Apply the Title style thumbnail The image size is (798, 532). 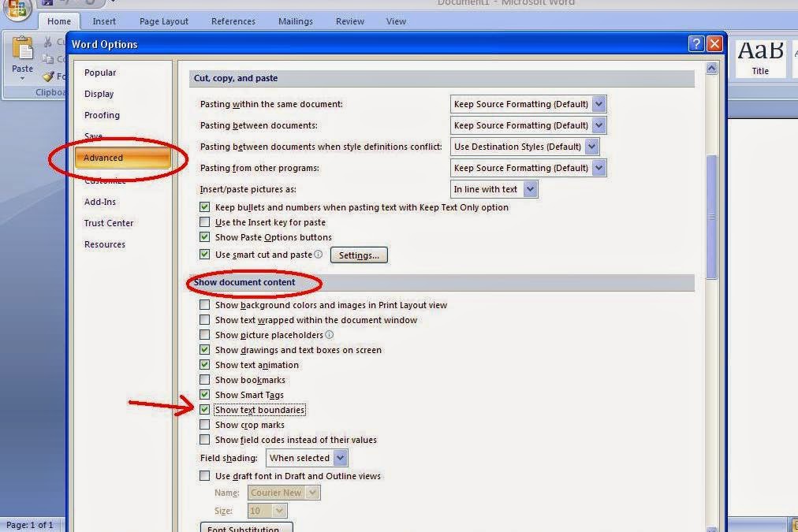pyautogui.click(x=760, y=58)
